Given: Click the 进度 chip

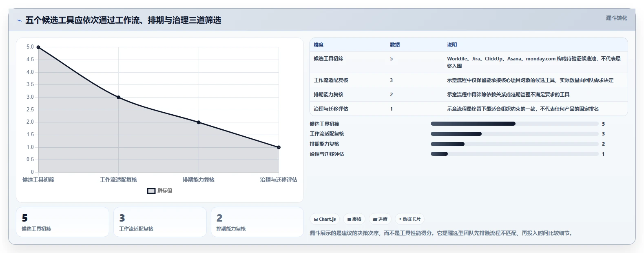Looking at the screenshot, I should (380, 219).
